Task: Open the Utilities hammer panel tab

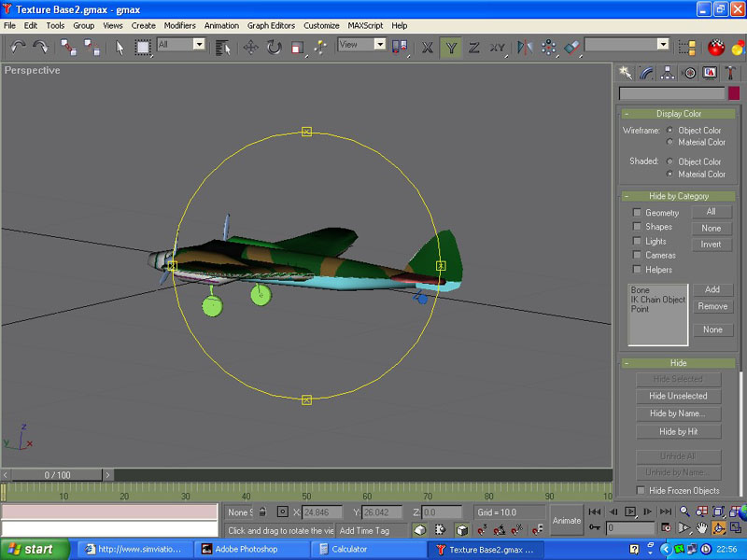Action: click(731, 72)
